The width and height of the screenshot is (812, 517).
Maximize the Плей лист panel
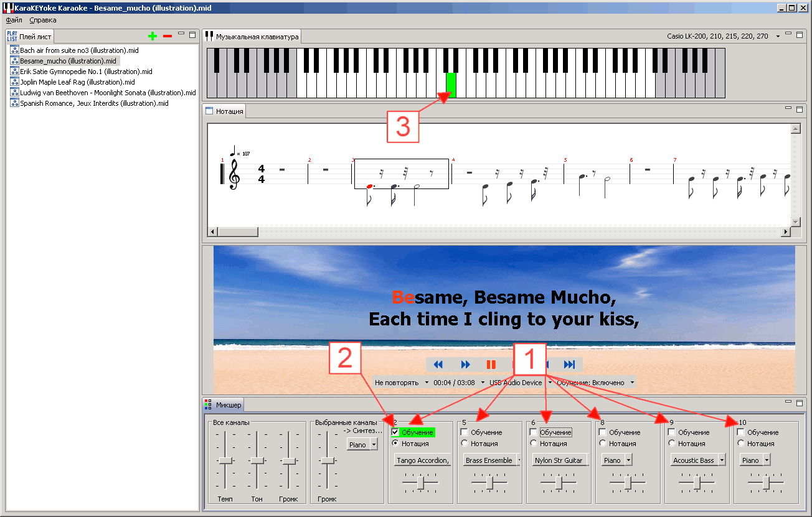click(192, 35)
